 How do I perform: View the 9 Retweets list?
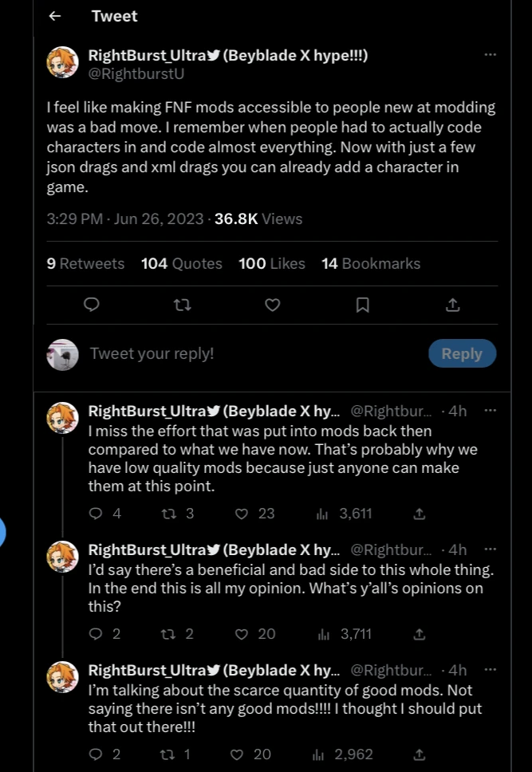[x=85, y=263]
